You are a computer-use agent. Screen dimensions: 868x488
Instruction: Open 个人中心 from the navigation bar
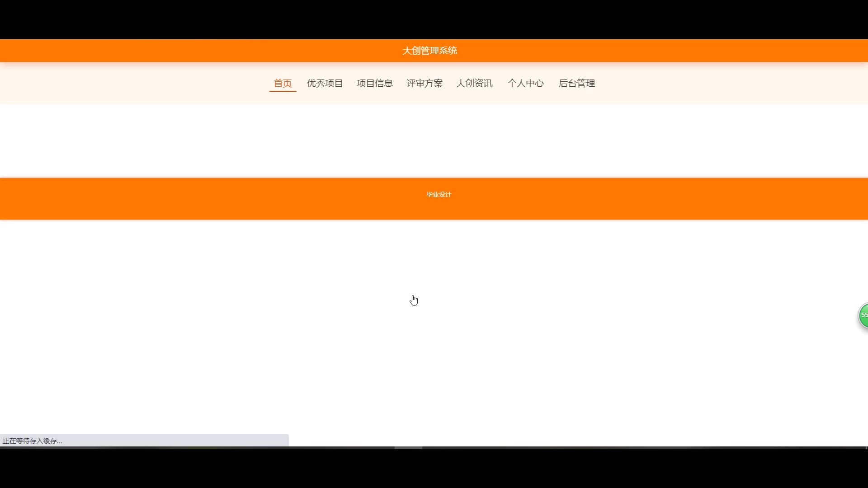click(x=525, y=83)
